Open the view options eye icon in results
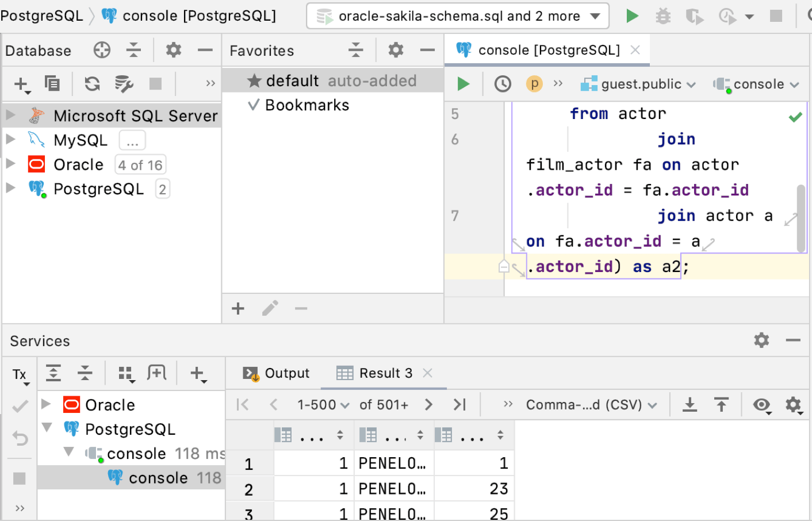 click(x=762, y=405)
